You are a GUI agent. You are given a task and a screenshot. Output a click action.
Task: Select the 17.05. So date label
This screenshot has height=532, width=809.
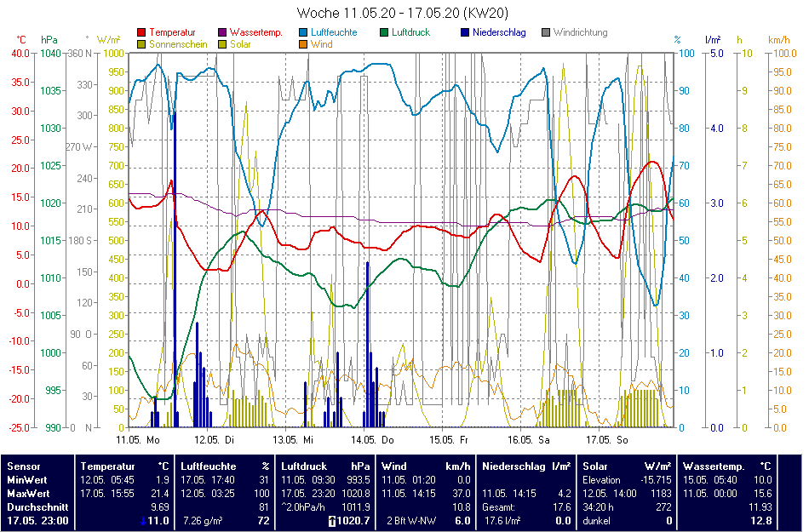(x=607, y=440)
